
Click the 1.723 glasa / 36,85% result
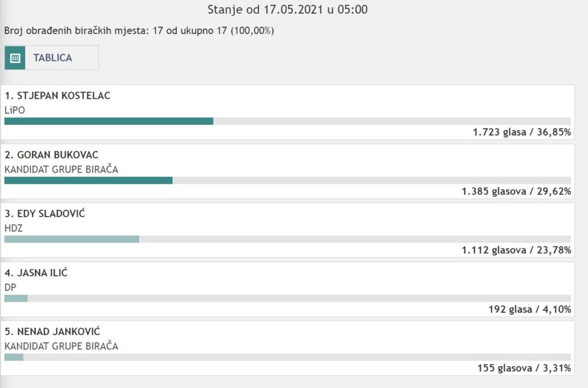pyautogui.click(x=521, y=132)
